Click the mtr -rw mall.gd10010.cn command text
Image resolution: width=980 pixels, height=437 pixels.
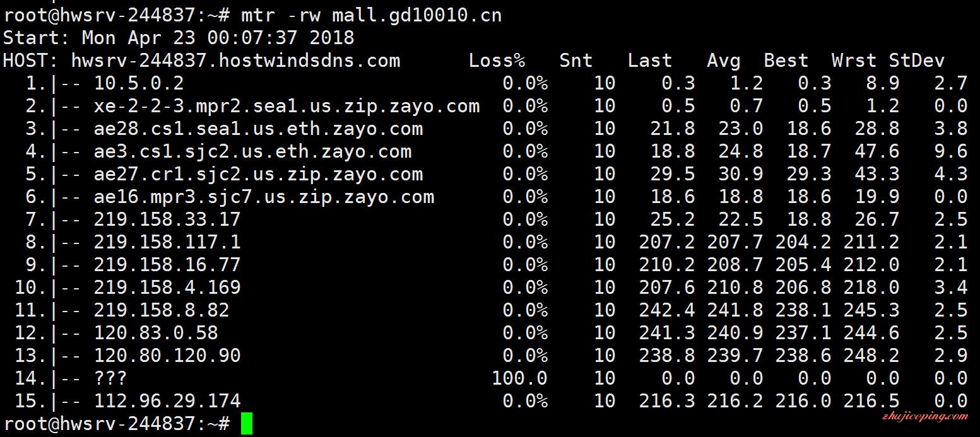click(x=371, y=15)
